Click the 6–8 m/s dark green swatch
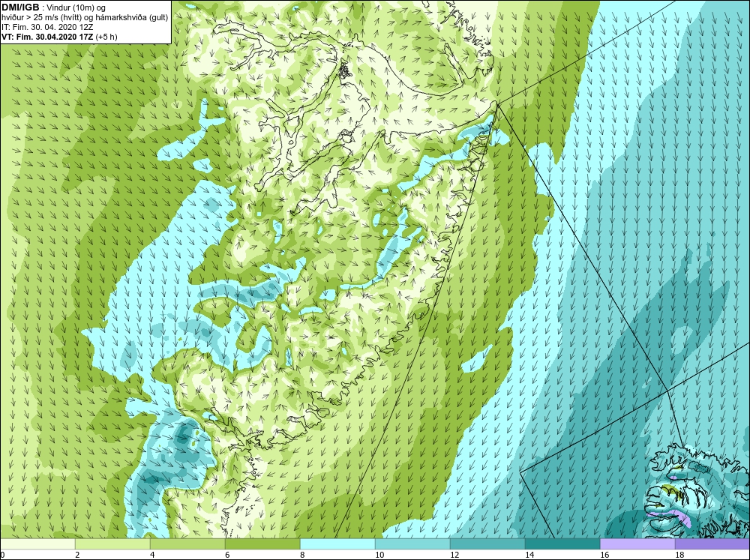The height and width of the screenshot is (560, 750). pyautogui.click(x=262, y=544)
